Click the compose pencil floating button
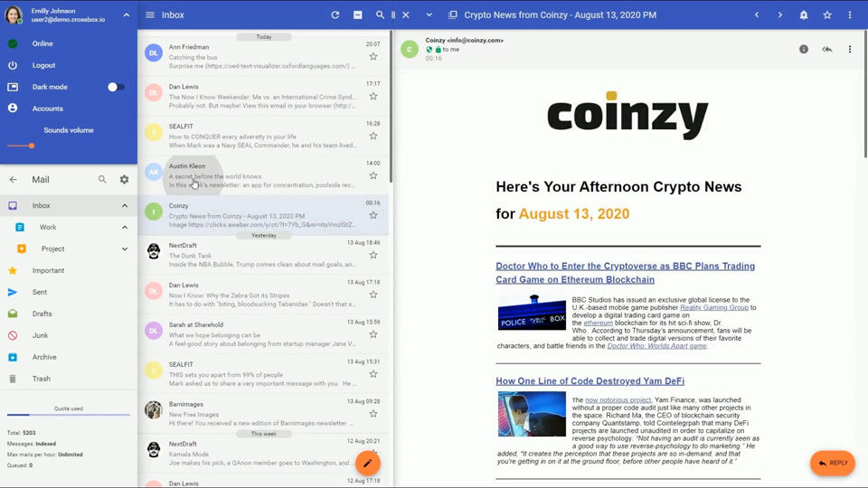The image size is (868, 488). [x=367, y=464]
